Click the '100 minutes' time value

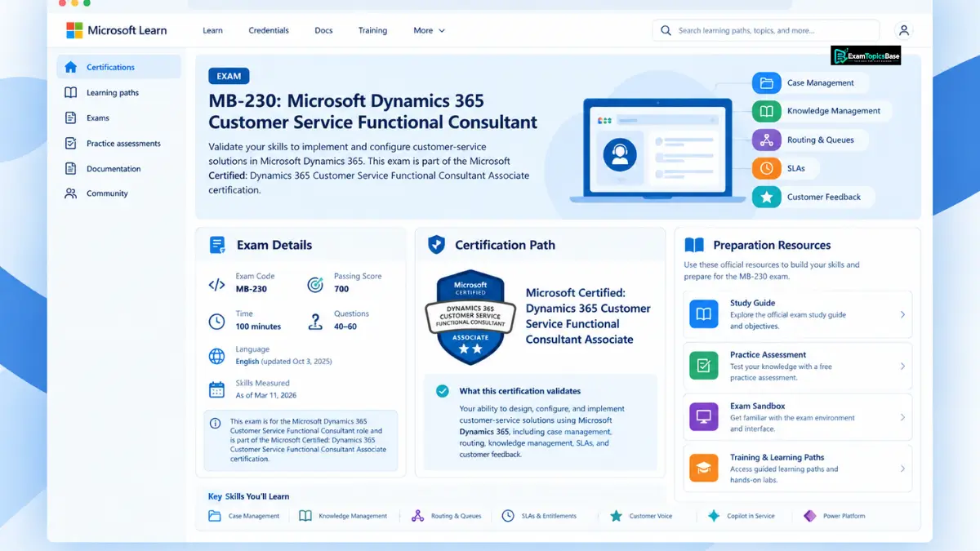(258, 327)
